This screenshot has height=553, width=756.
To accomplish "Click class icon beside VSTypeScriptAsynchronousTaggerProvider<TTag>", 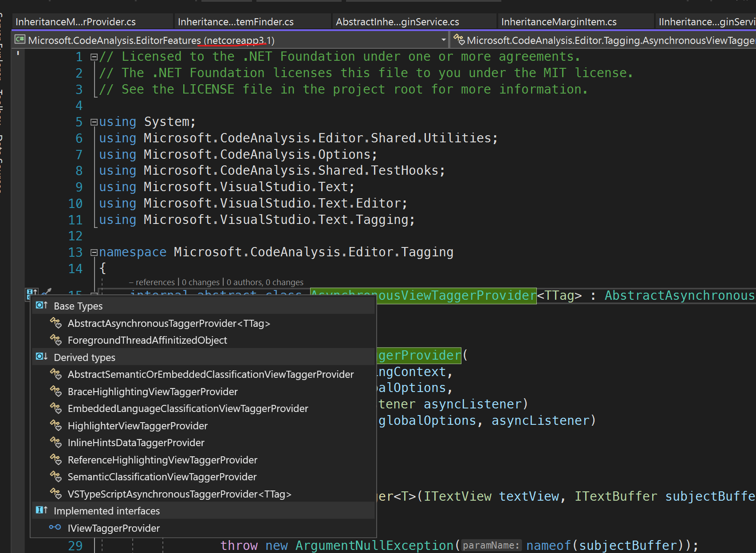I will pos(56,494).
